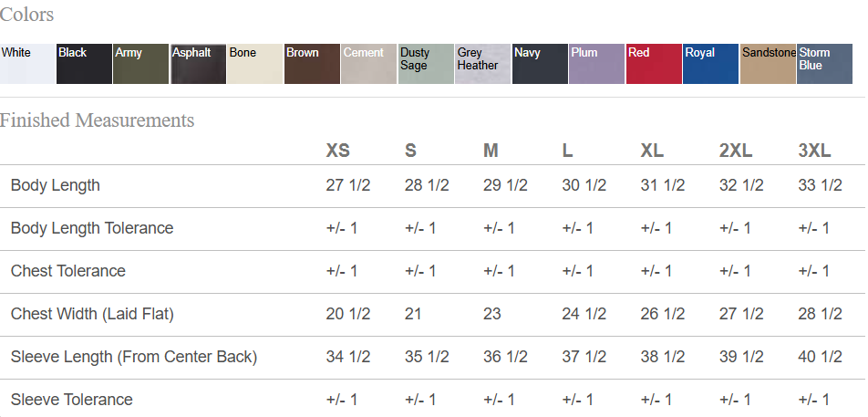This screenshot has width=868, height=417.
Task: Select the White color swatch
Action: pos(26,64)
